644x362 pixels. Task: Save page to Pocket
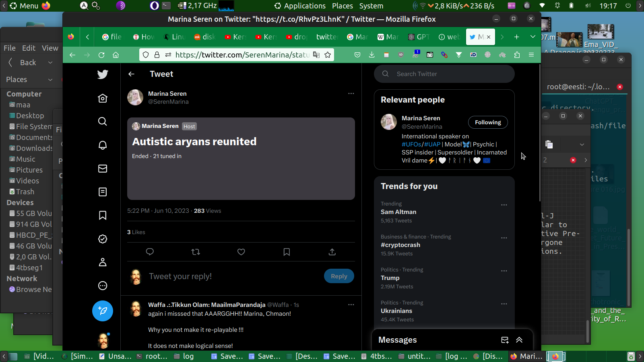pos(357,55)
